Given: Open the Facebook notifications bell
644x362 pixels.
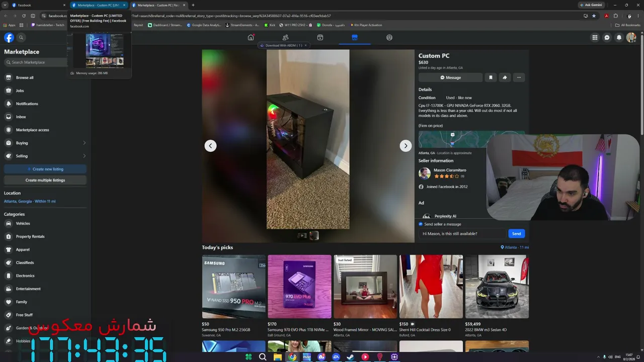Looking at the screenshot, I should [619, 37].
